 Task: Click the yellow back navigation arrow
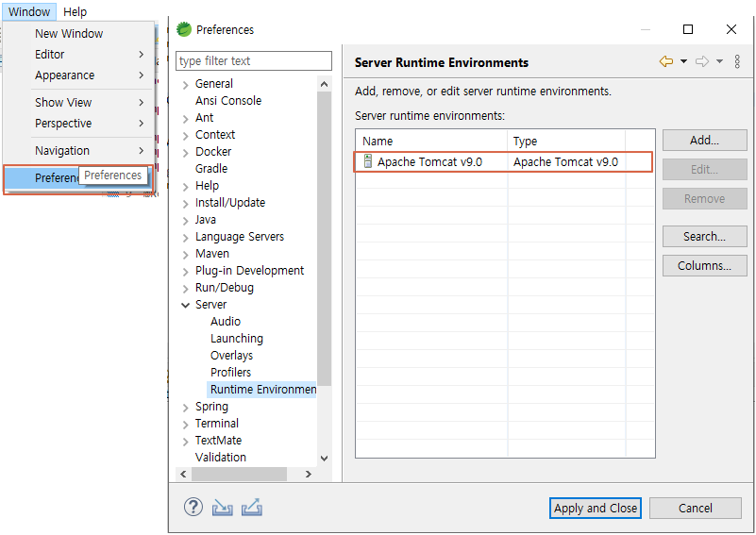666,61
